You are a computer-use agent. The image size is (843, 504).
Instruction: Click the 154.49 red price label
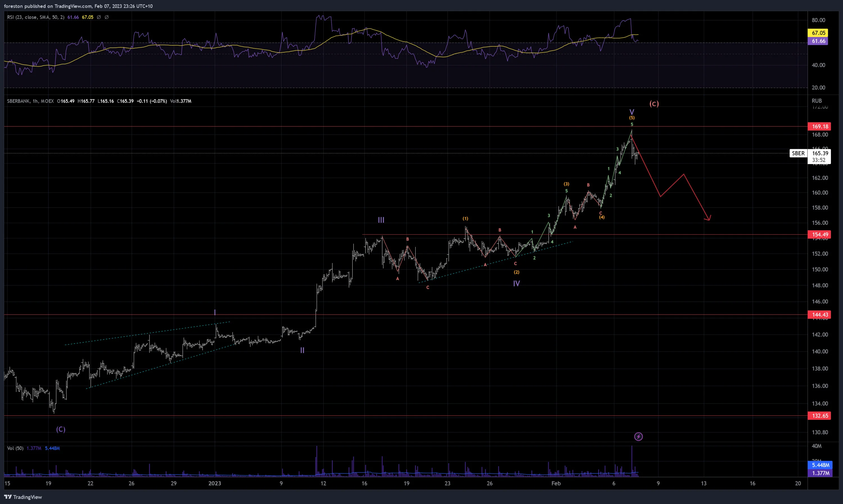(x=820, y=234)
